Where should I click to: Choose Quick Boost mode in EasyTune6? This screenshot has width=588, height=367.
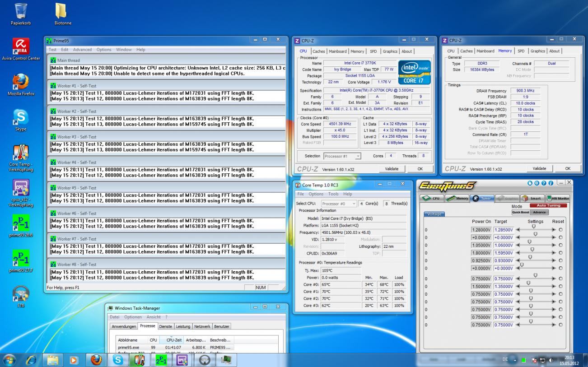(521, 212)
